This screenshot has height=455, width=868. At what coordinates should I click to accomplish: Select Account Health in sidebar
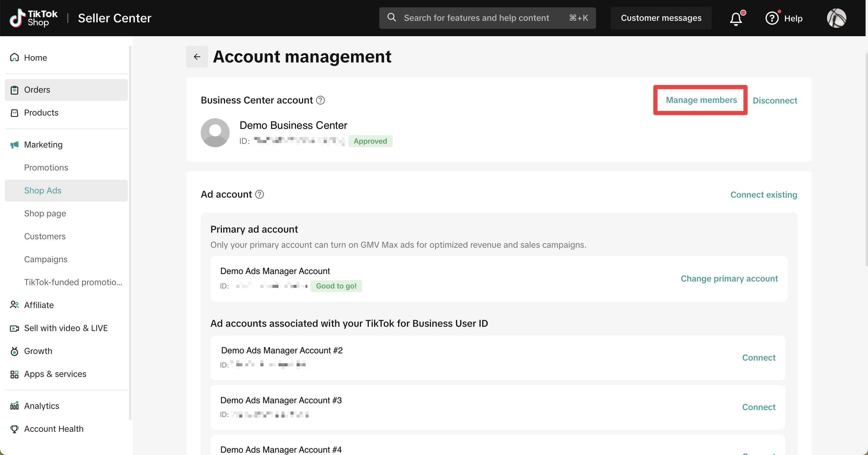(x=54, y=429)
